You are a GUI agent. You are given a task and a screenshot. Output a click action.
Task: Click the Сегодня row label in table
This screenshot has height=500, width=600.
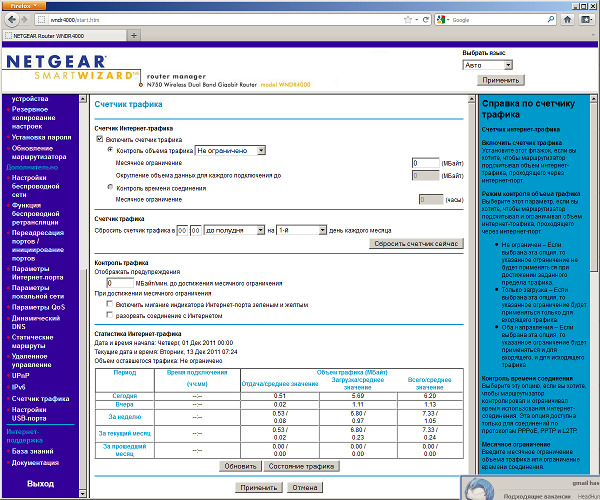click(124, 396)
